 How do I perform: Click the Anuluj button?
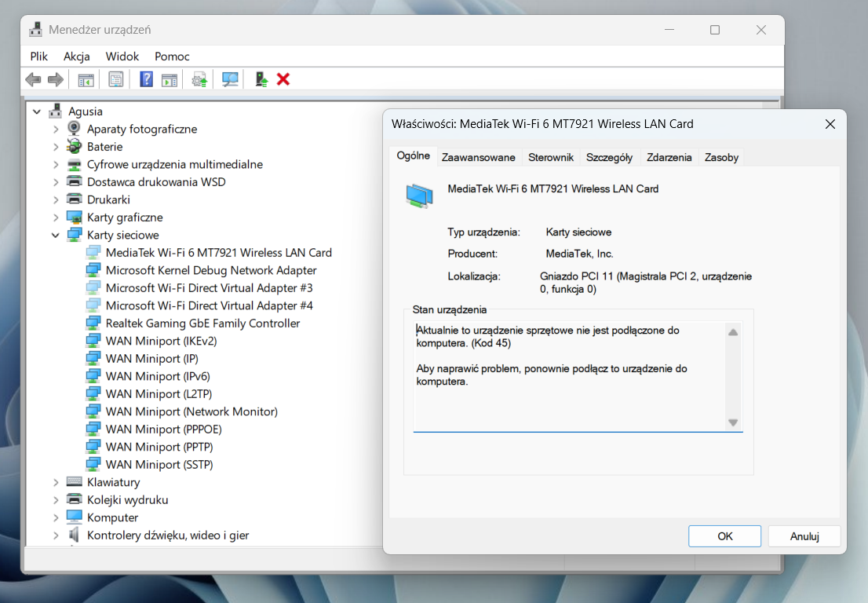[804, 536]
